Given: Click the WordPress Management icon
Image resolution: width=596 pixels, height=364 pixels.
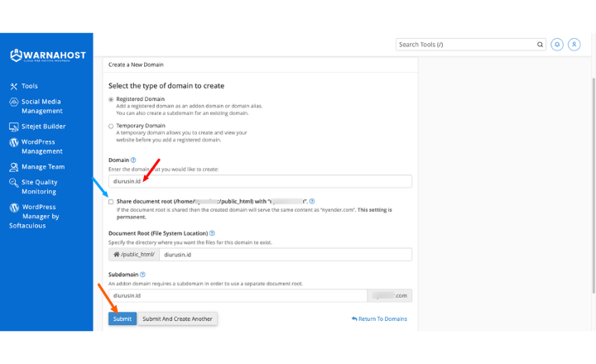Looking at the screenshot, I should (14, 142).
